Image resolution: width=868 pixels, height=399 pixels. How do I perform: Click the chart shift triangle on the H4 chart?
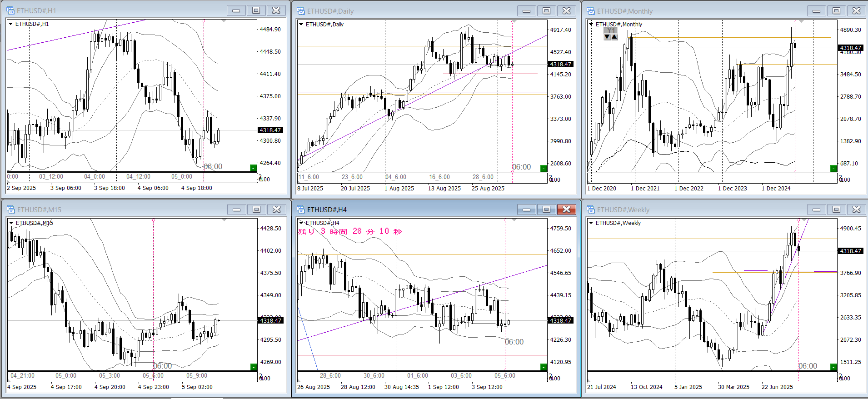[514, 220]
